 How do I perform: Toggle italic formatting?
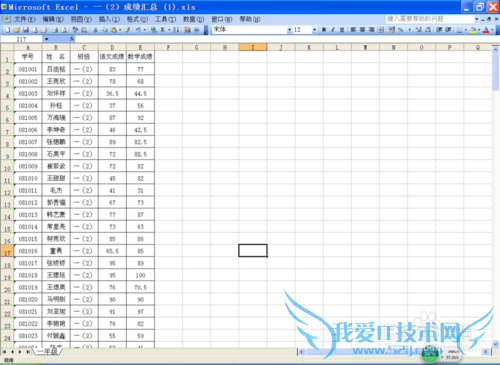click(x=333, y=30)
